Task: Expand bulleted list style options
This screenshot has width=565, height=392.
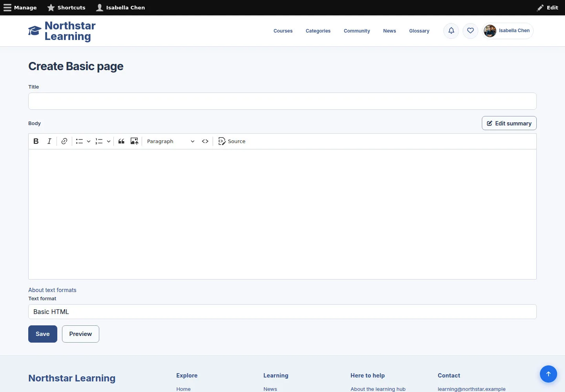Action: coord(89,141)
